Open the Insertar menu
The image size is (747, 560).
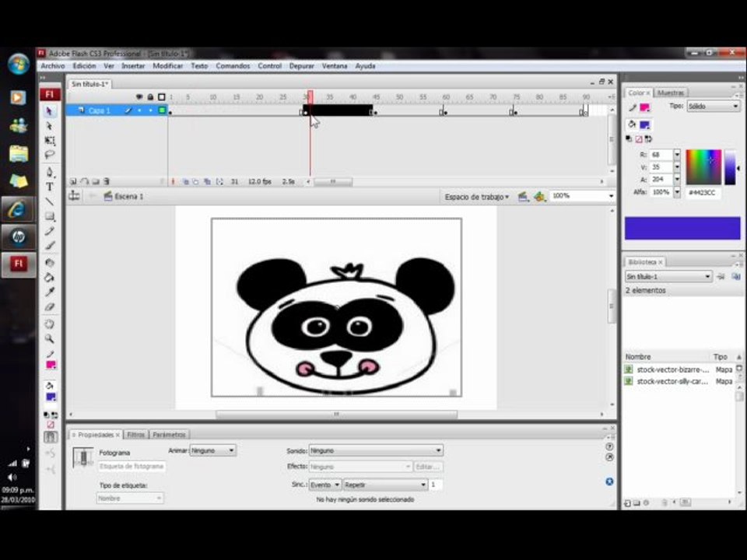133,66
